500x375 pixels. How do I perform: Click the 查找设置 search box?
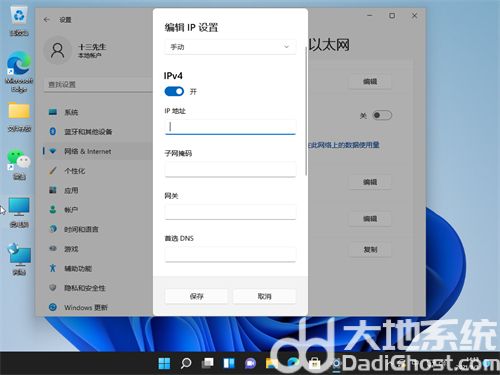point(98,84)
